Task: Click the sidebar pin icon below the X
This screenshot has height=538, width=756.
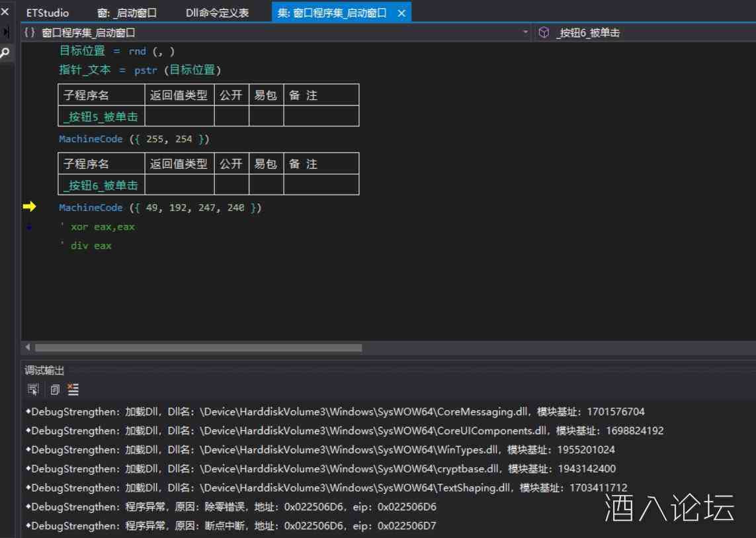Action: pyautogui.click(x=7, y=32)
